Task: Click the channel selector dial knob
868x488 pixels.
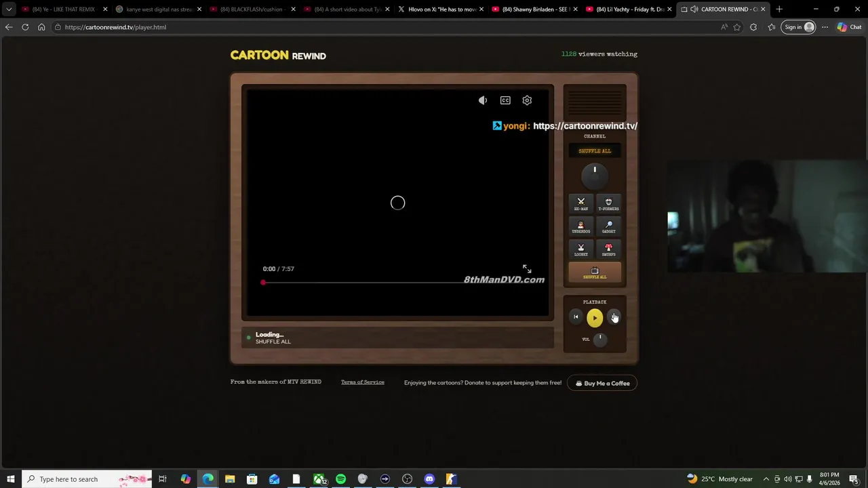Action: 595,176
